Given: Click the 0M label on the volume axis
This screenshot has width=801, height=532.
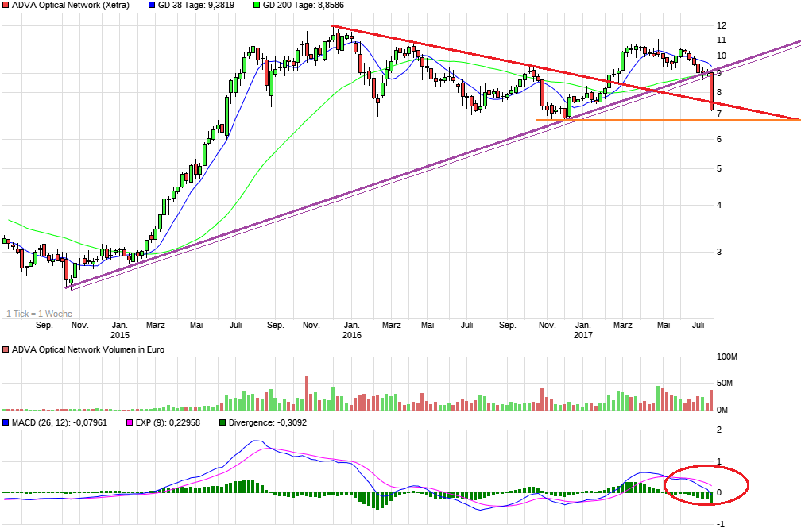Looking at the screenshot, I should (x=722, y=410).
